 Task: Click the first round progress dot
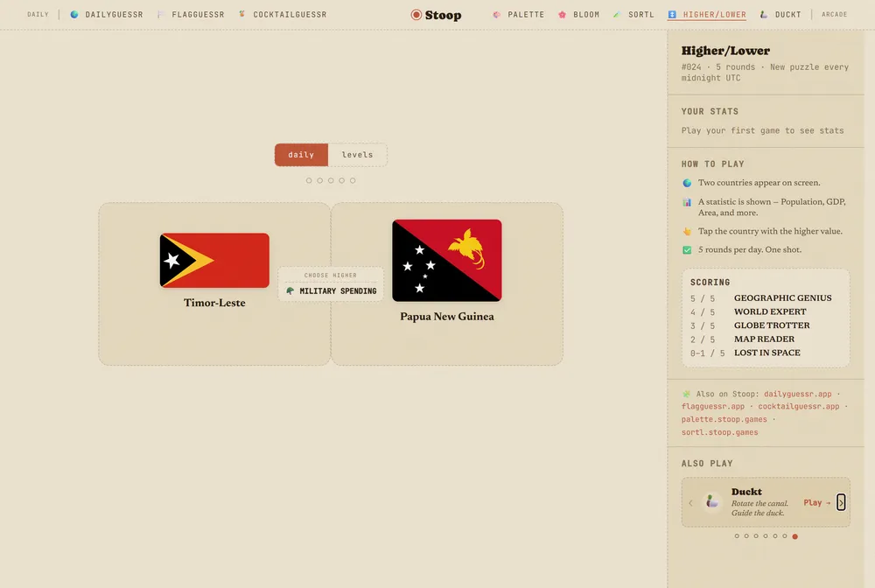coord(309,180)
